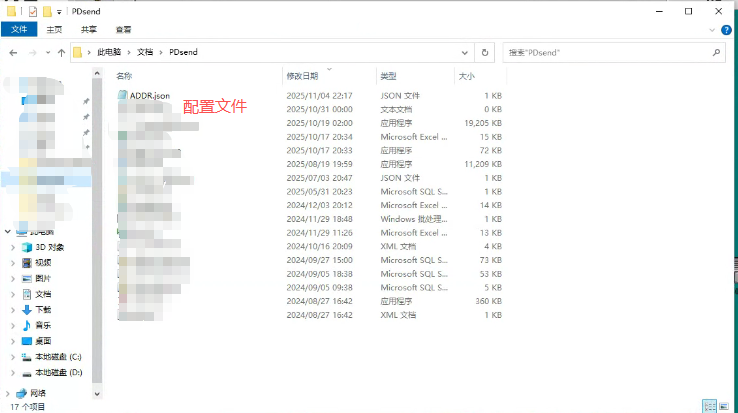
Task: Click the Back navigation arrow
Action: (x=12, y=52)
